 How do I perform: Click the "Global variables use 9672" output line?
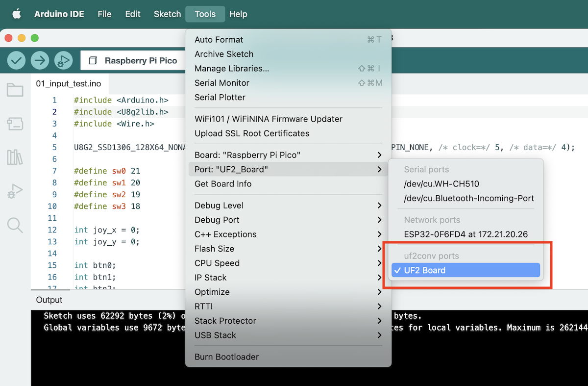point(114,328)
